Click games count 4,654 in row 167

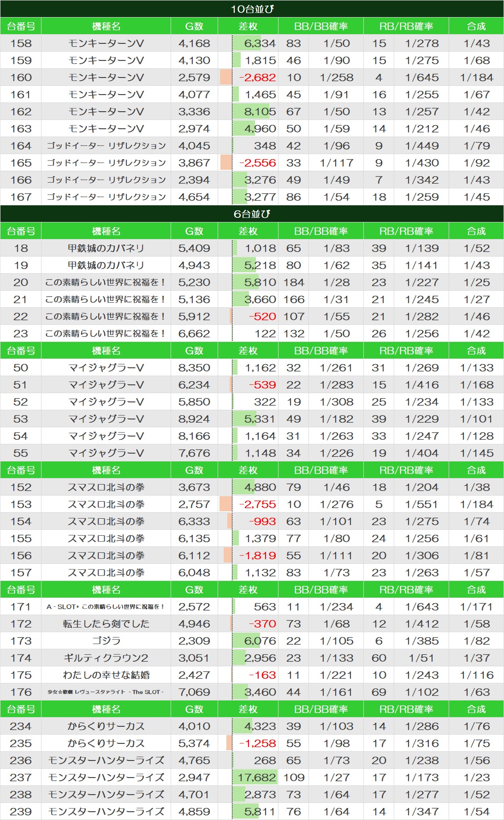tap(194, 197)
